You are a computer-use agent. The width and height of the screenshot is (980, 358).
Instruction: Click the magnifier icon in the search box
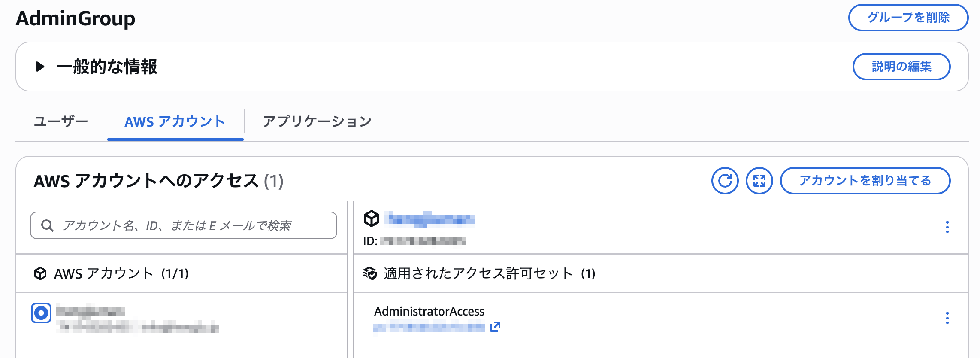coord(47,225)
